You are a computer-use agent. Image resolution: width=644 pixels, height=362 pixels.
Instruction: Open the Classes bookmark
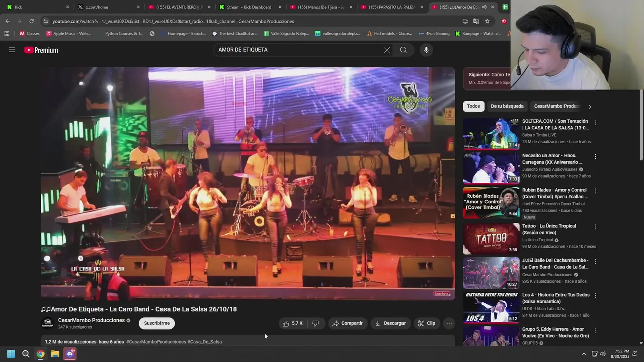[29, 34]
